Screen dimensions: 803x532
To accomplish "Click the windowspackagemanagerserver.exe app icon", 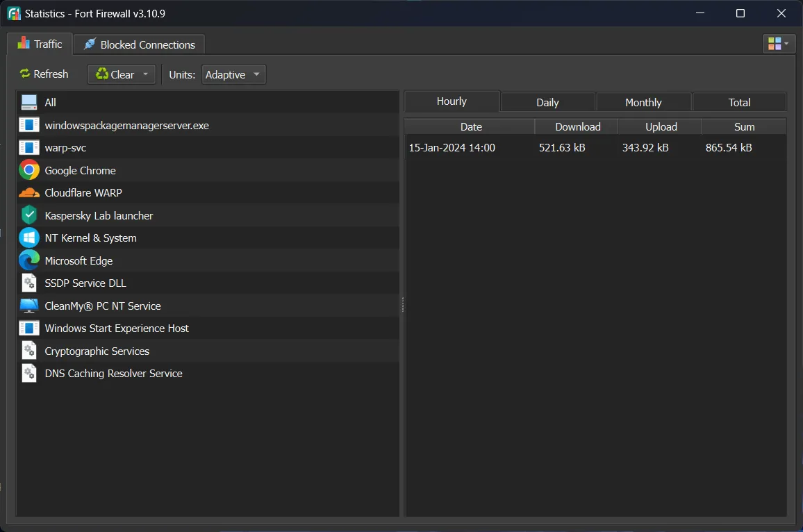I will tap(29, 125).
